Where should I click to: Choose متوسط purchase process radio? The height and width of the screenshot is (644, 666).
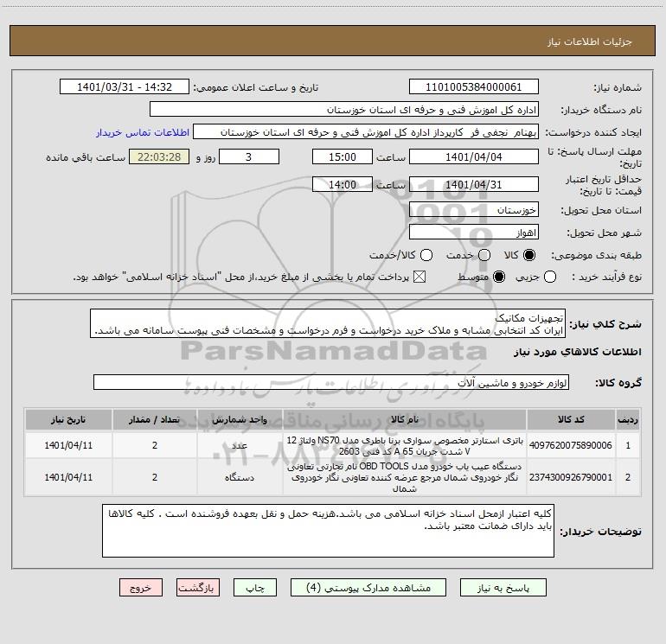(x=499, y=277)
